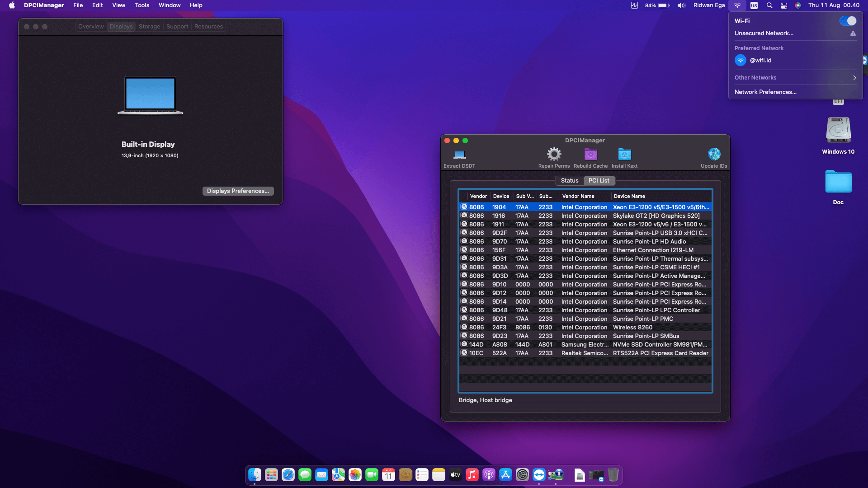Switch to Storage tab in About window
The height and width of the screenshot is (488, 868).
[149, 27]
